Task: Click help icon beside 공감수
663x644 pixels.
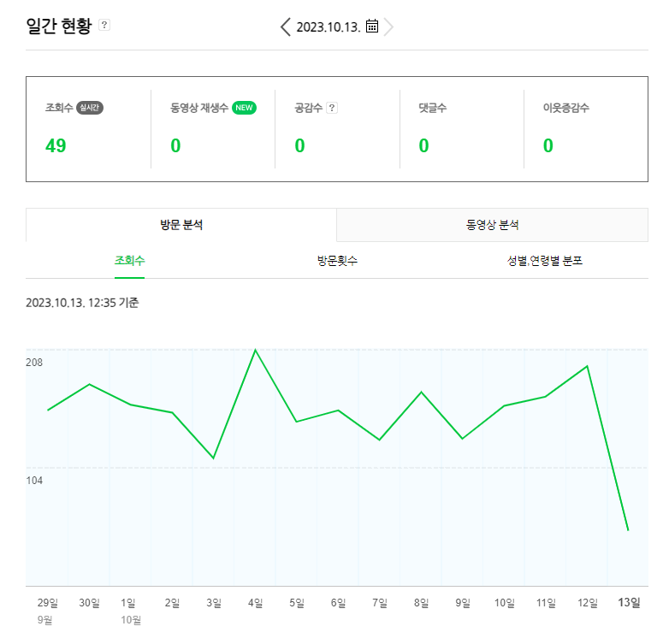Action: coord(332,108)
